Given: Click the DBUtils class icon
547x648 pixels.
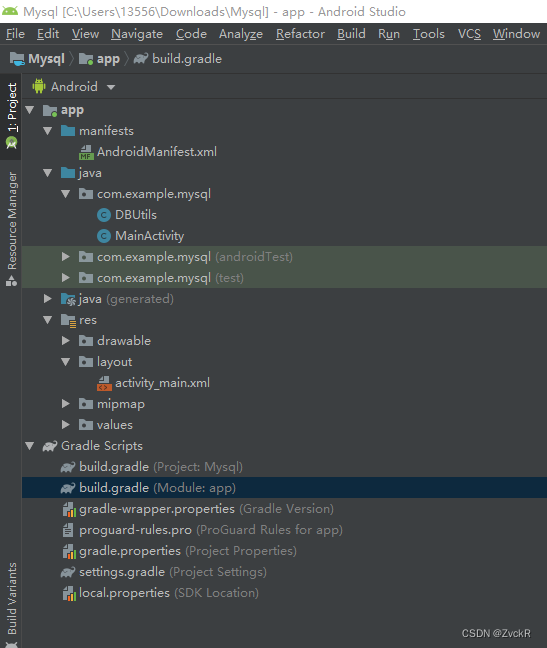Looking at the screenshot, I should 104,215.
